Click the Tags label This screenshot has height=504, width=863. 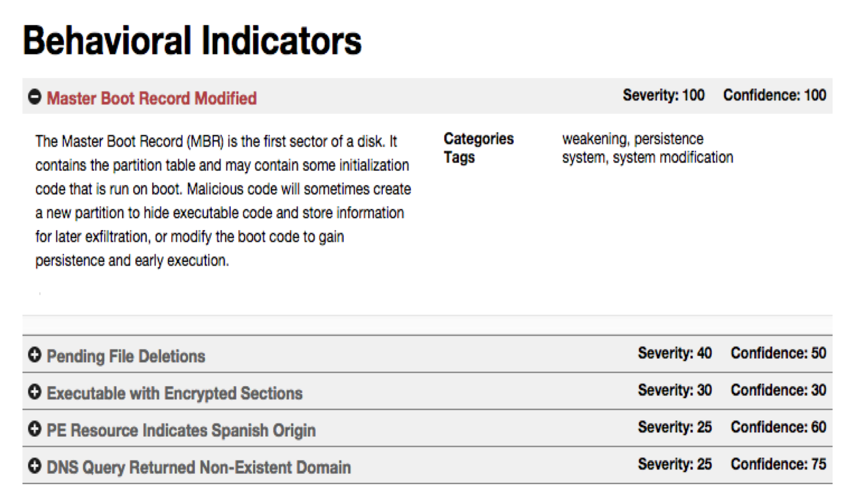click(459, 157)
